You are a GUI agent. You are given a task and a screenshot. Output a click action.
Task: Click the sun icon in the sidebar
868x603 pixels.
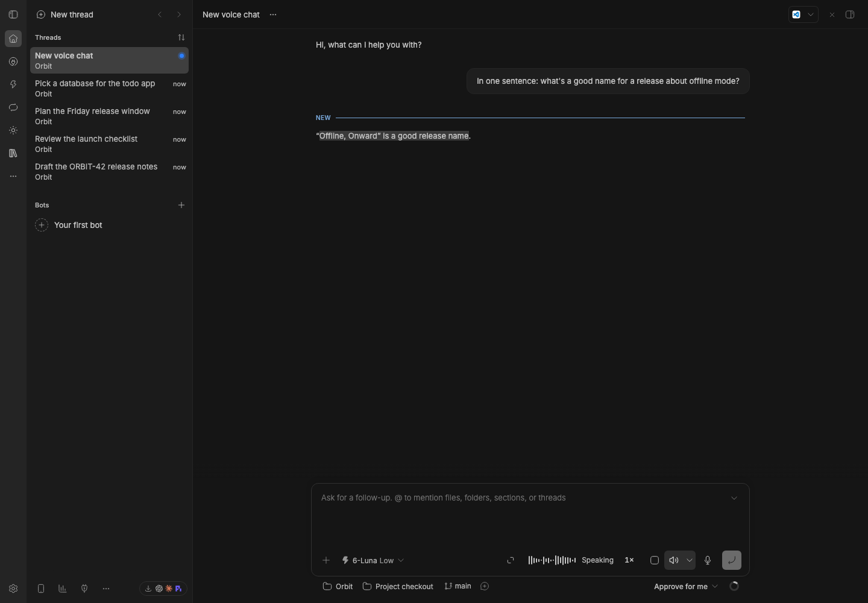coord(13,130)
